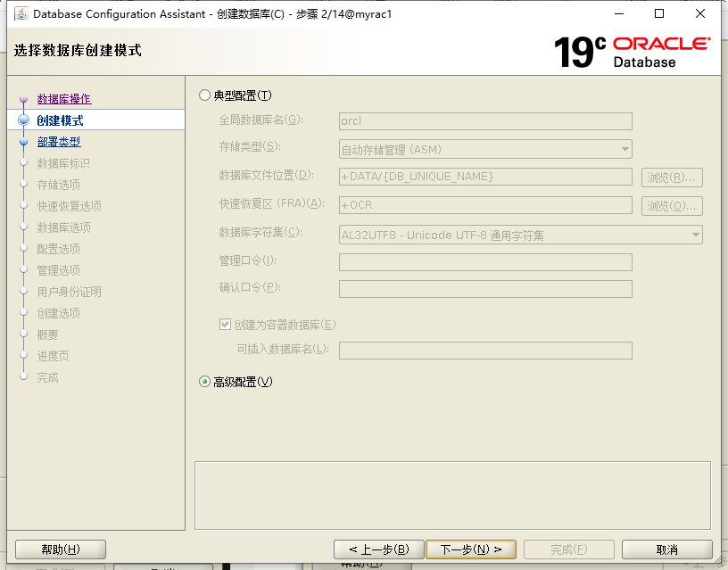728x570 pixels.
Task: Click the 数据库文件位置 field showing +DATA
Action: pyautogui.click(x=485, y=177)
